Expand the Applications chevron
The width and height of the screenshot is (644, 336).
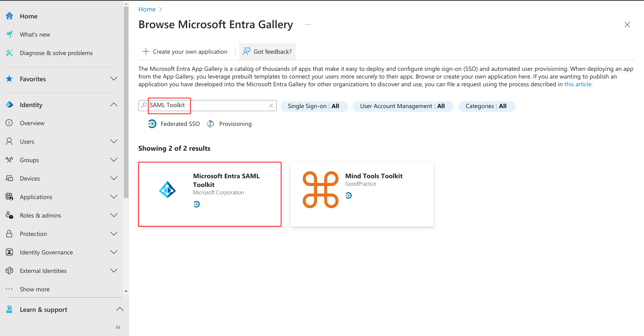[114, 197]
